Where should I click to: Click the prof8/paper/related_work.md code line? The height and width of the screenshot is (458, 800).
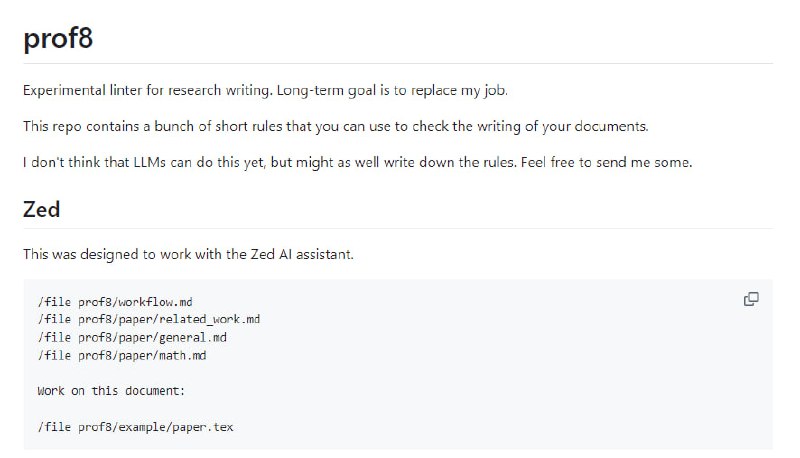[149, 319]
